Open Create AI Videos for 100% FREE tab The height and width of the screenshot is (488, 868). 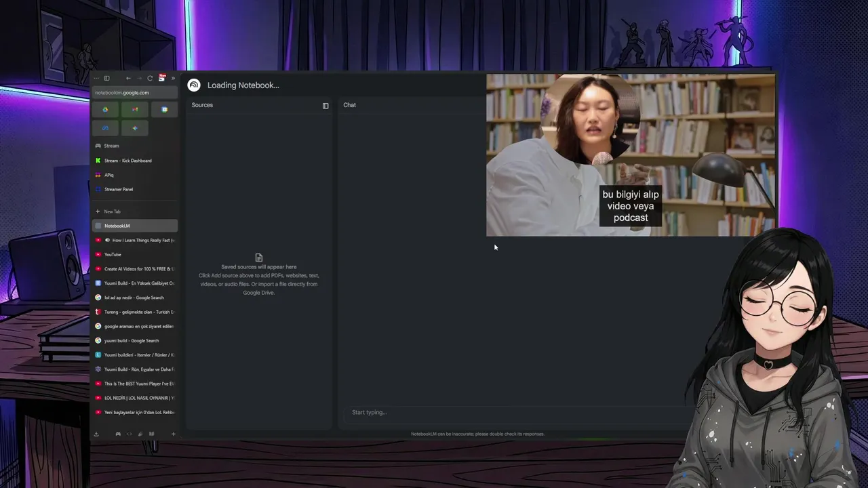coord(135,269)
